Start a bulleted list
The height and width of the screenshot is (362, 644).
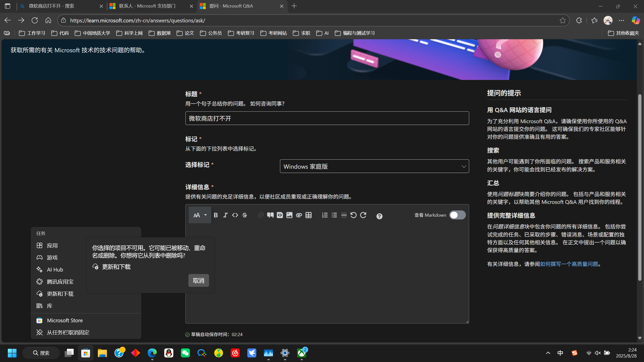click(334, 215)
